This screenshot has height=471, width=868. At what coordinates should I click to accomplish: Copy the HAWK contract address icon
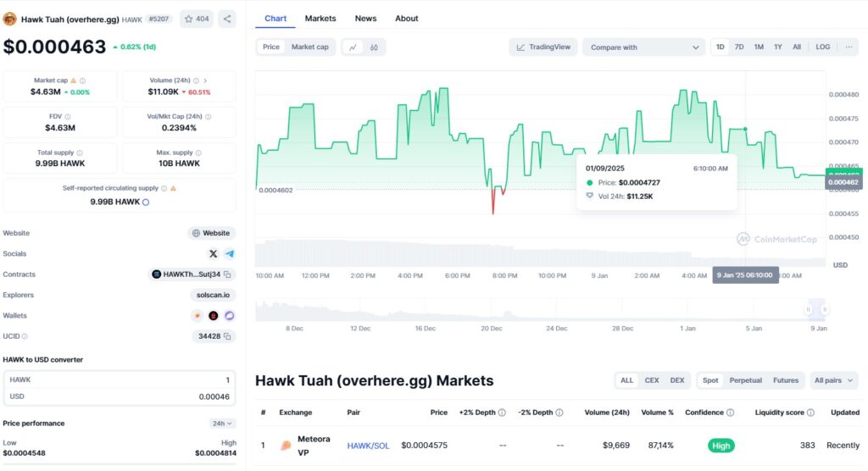[x=228, y=274]
